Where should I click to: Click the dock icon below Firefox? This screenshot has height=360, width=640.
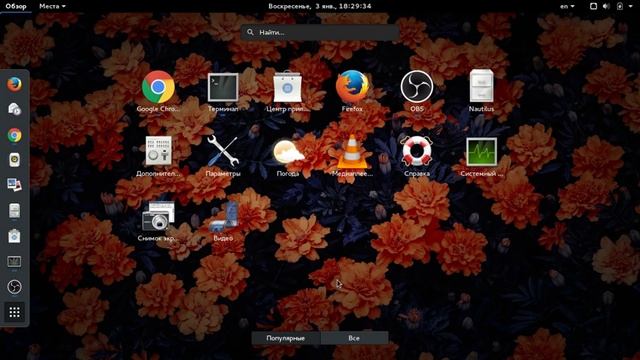pyautogui.click(x=14, y=109)
